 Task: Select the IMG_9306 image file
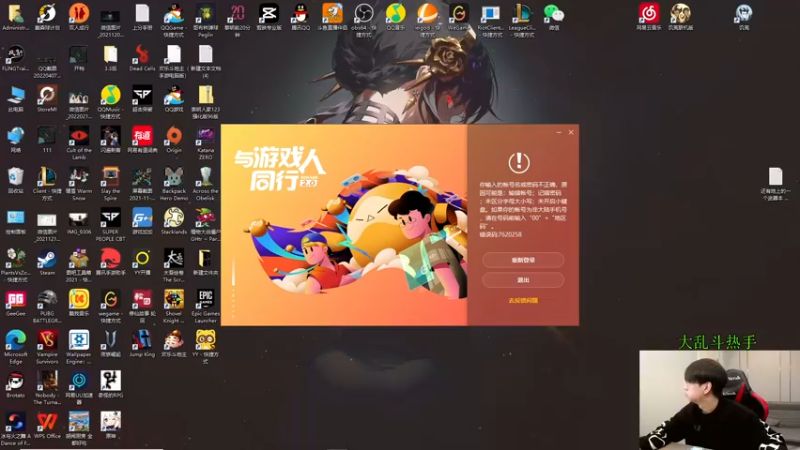(x=79, y=221)
